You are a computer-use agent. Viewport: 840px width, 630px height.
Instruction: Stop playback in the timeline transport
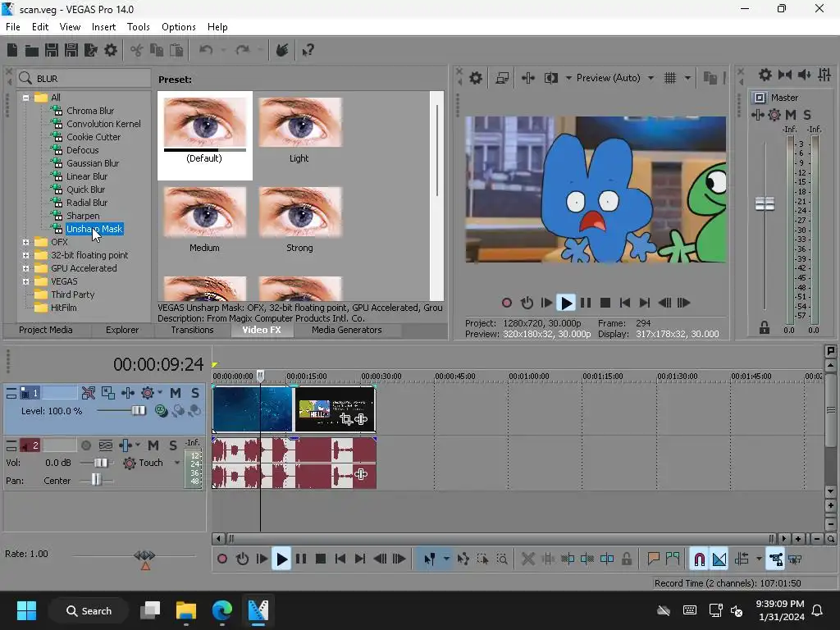(321, 559)
